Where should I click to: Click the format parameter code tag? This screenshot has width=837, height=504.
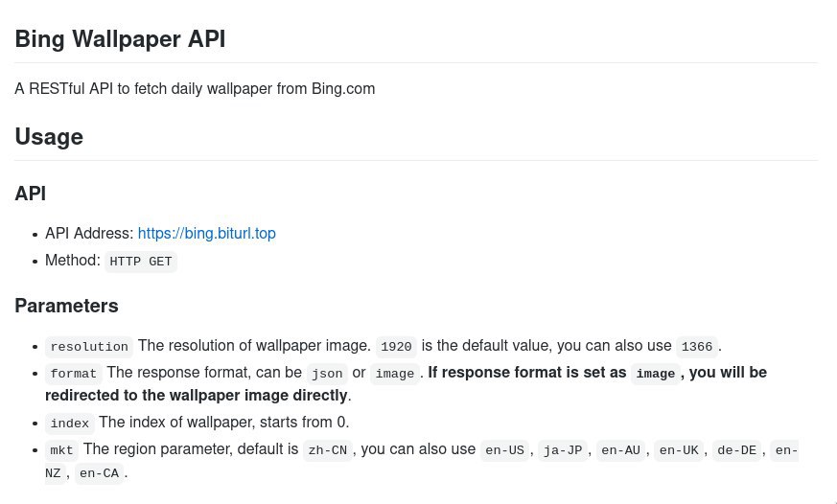coord(74,374)
